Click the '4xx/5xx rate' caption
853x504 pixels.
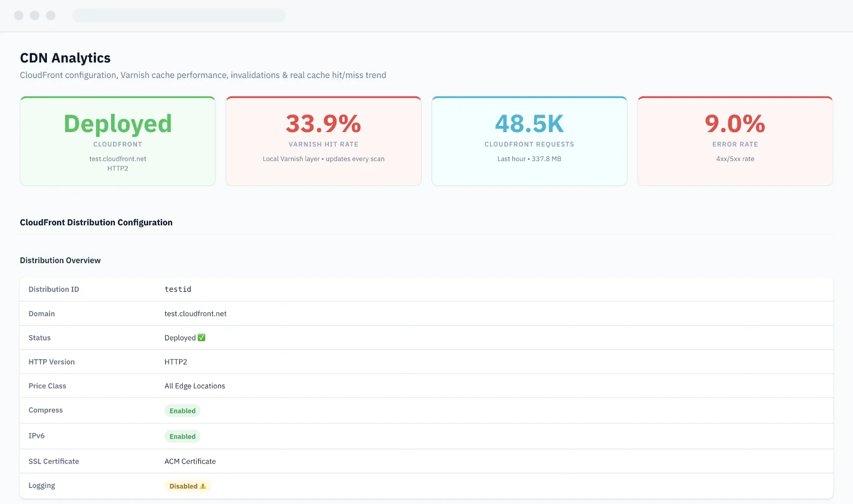pos(735,159)
